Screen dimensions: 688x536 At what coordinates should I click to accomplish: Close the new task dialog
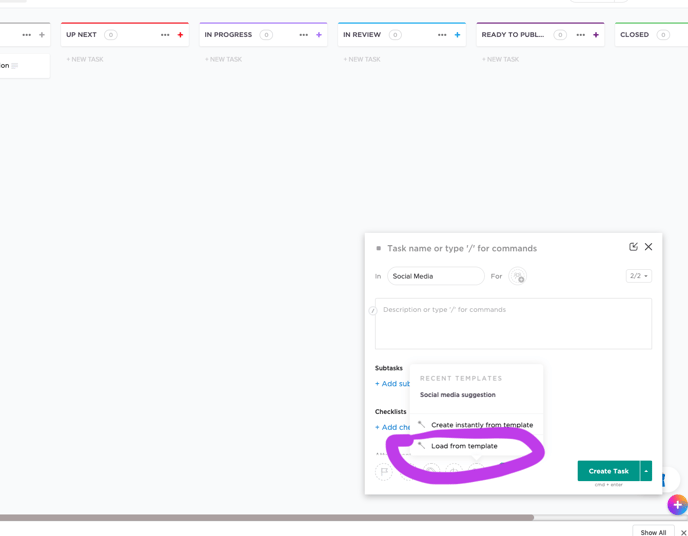coord(648,247)
